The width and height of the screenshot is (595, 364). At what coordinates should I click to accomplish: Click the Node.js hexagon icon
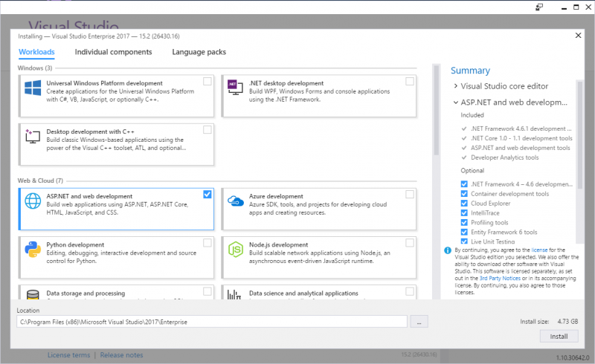coord(235,250)
